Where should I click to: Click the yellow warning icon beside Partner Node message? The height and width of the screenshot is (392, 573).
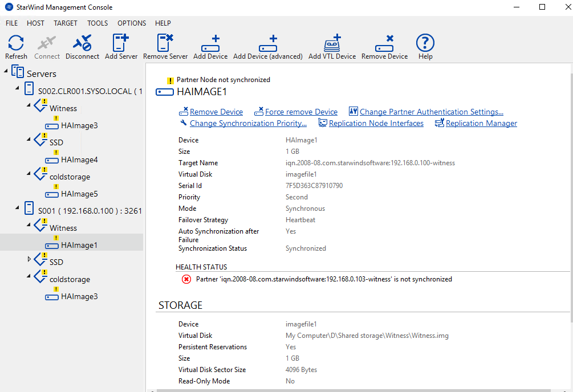[170, 81]
